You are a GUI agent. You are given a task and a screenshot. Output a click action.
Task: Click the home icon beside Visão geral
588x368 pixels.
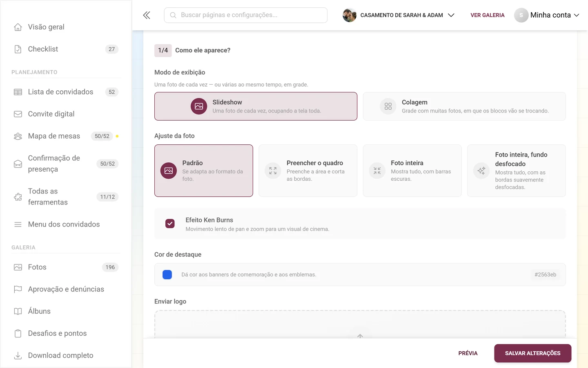click(x=18, y=27)
